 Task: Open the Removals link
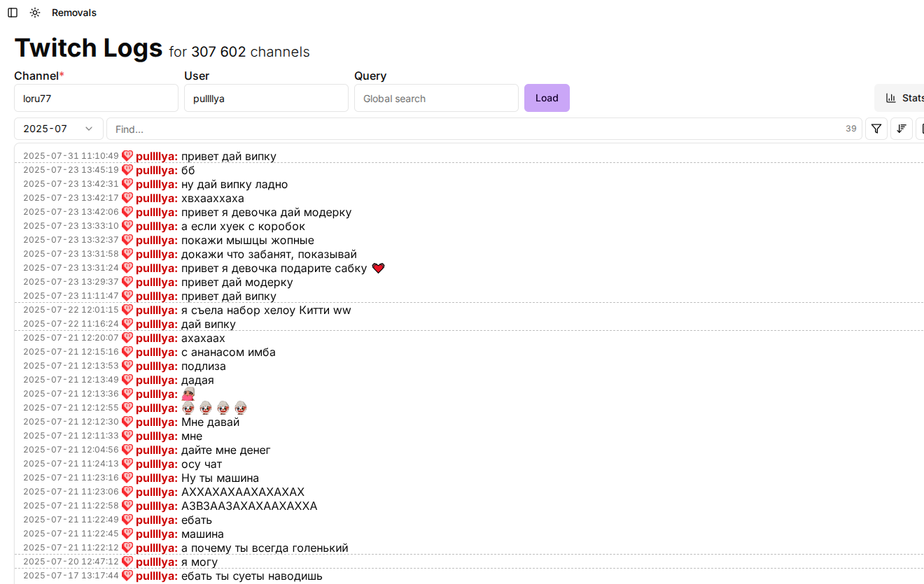[74, 13]
